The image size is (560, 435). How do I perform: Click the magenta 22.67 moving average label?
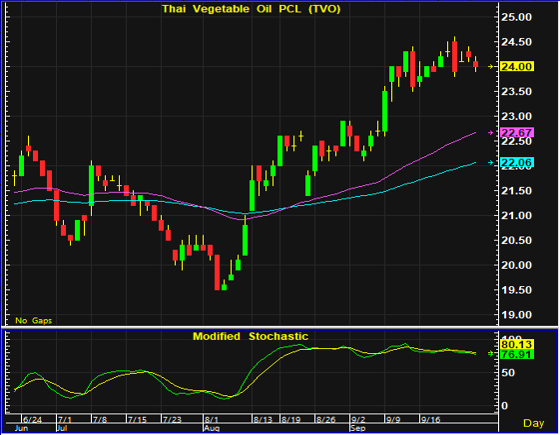(x=517, y=132)
